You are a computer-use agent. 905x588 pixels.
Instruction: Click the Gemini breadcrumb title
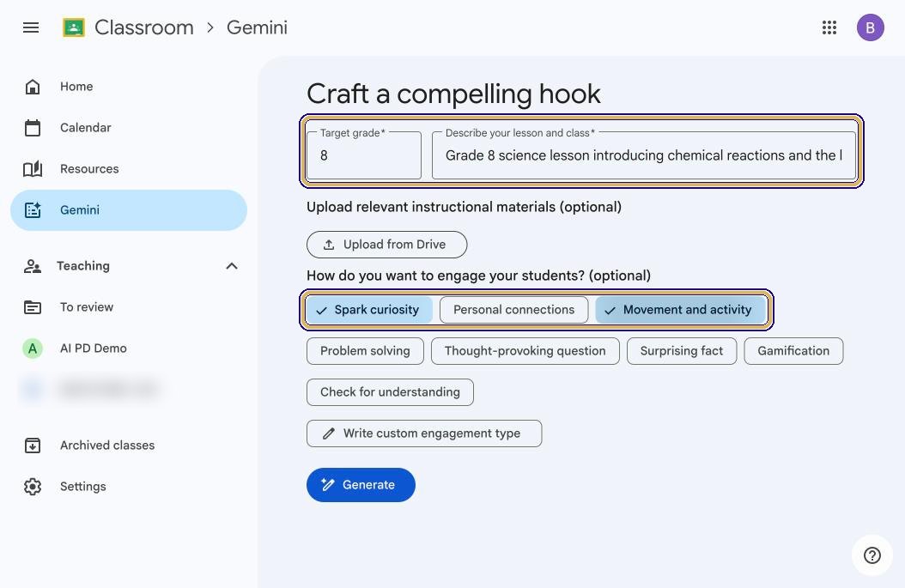(257, 27)
